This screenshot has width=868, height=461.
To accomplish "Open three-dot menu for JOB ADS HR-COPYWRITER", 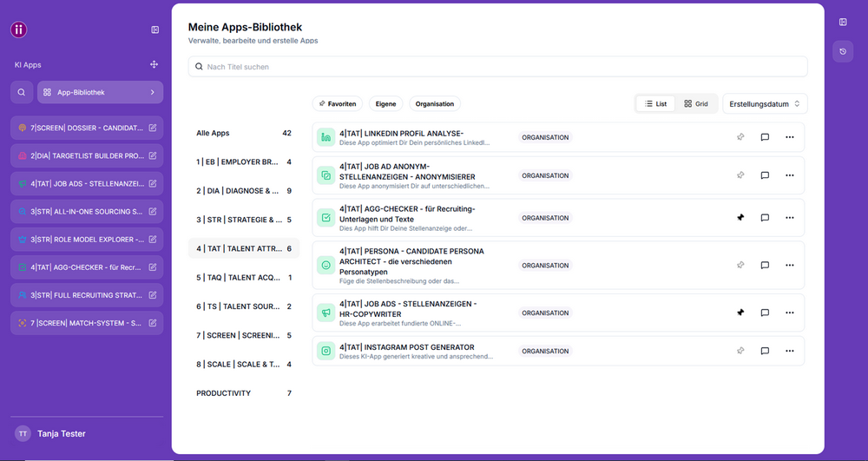I will (790, 313).
